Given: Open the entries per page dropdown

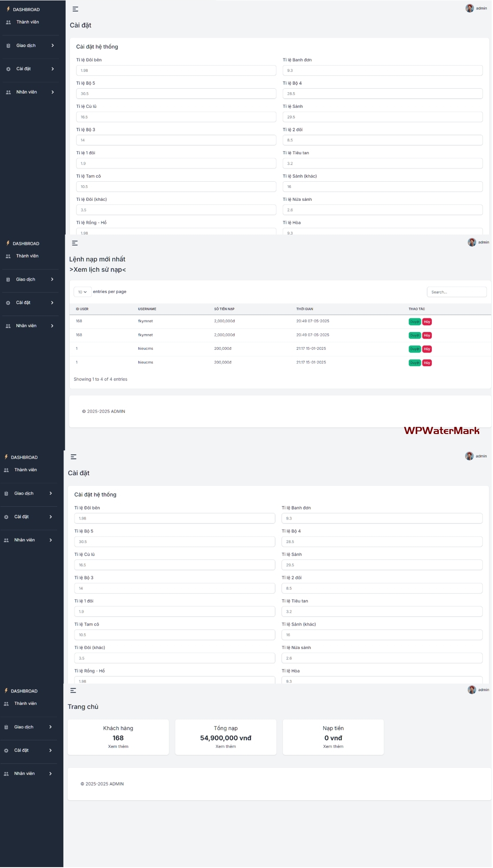Looking at the screenshot, I should point(82,292).
